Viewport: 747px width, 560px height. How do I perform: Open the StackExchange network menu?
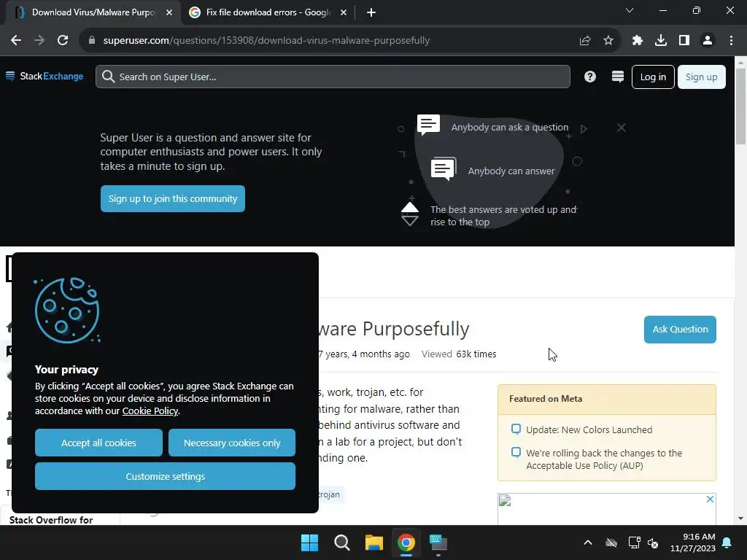point(44,76)
